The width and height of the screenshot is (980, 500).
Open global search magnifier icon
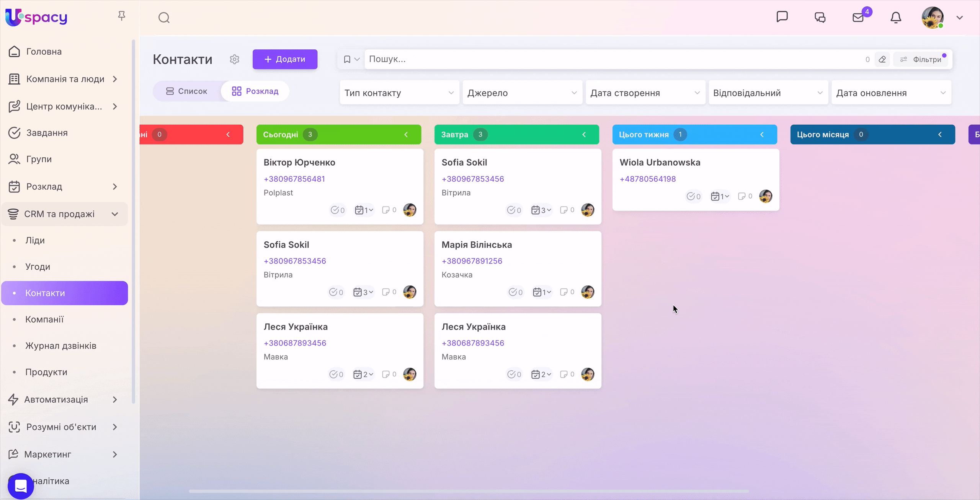tap(164, 18)
